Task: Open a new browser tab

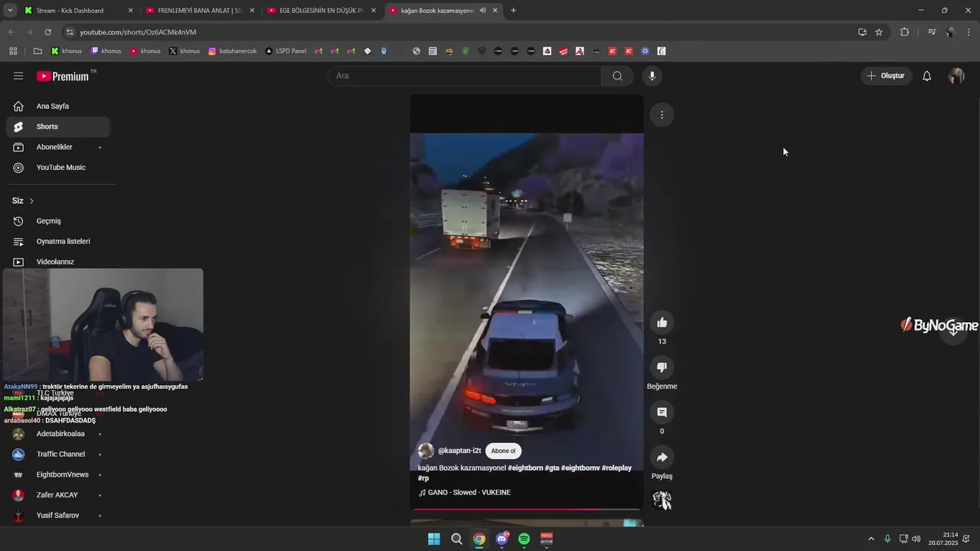Action: (x=513, y=11)
